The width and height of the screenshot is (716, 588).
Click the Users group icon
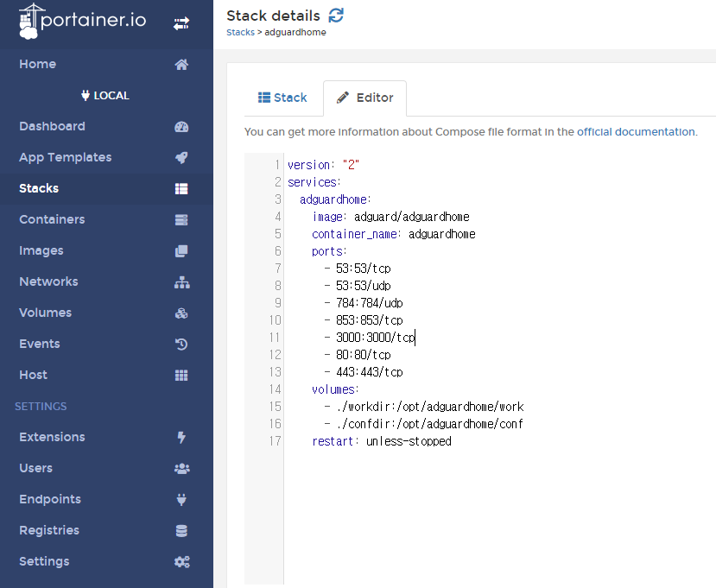coord(181,468)
